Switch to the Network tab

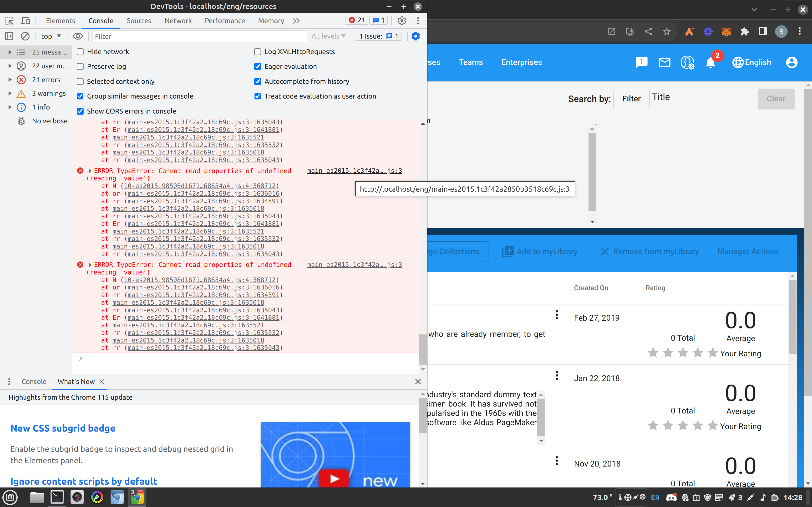pos(178,20)
